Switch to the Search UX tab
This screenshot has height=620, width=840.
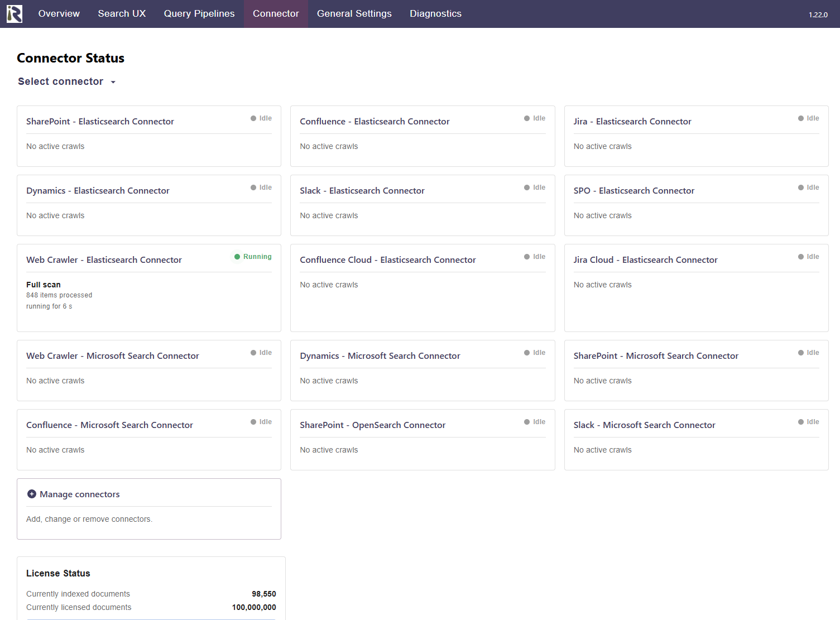(x=122, y=14)
